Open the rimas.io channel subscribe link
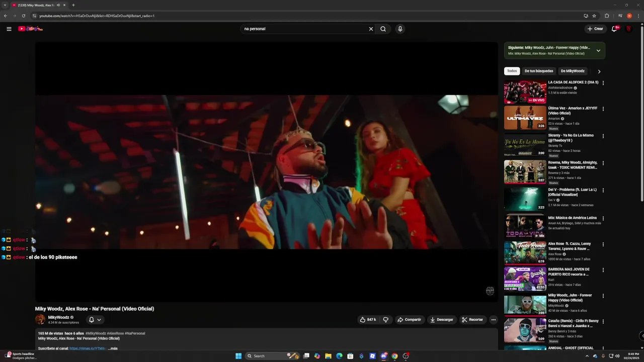Viewport: 644px width, 362px height. (88, 348)
